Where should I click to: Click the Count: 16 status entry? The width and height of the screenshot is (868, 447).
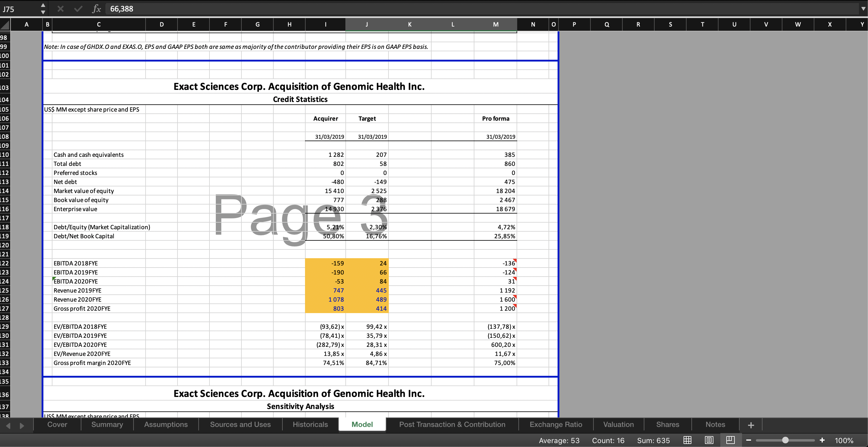point(608,440)
